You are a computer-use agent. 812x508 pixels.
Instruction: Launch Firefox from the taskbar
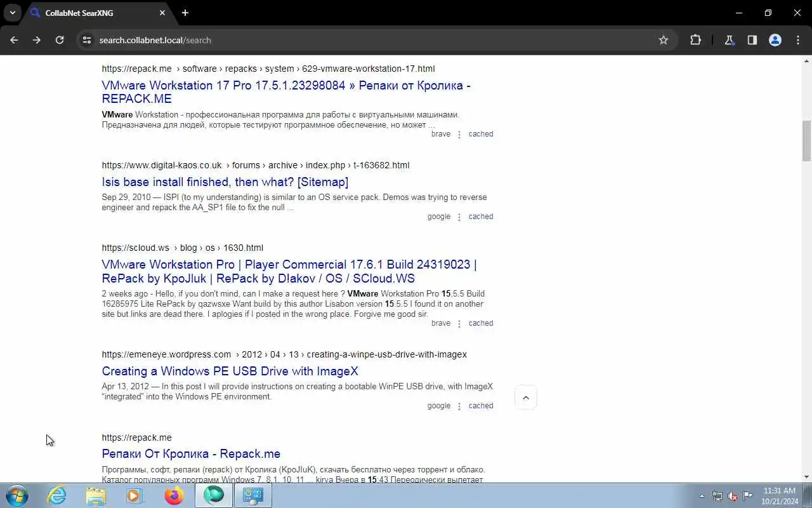tap(174, 495)
